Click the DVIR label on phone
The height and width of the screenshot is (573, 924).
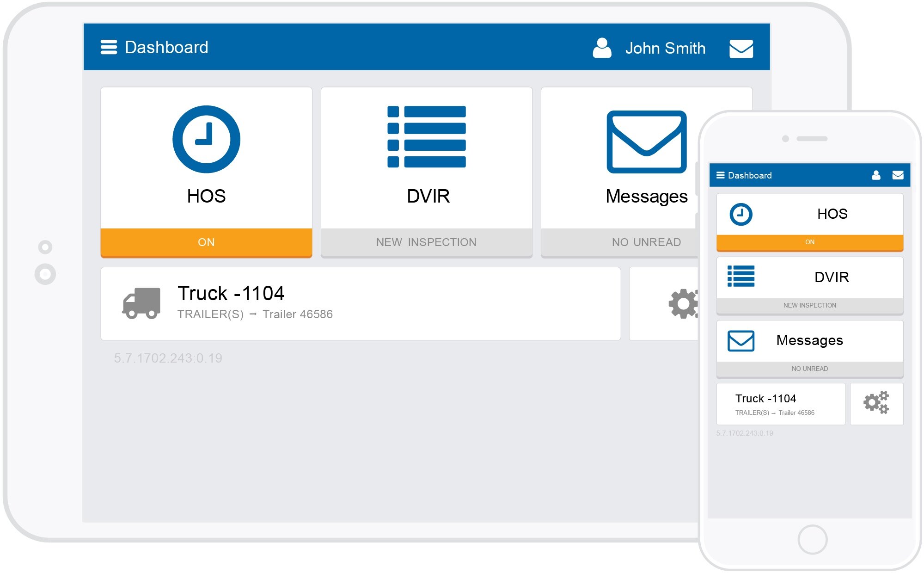click(x=832, y=277)
